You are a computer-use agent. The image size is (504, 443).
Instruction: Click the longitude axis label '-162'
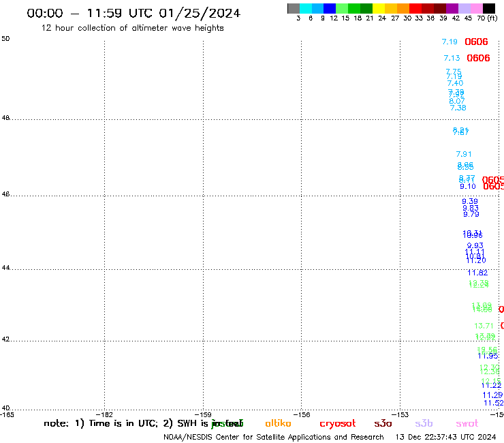[104, 415]
